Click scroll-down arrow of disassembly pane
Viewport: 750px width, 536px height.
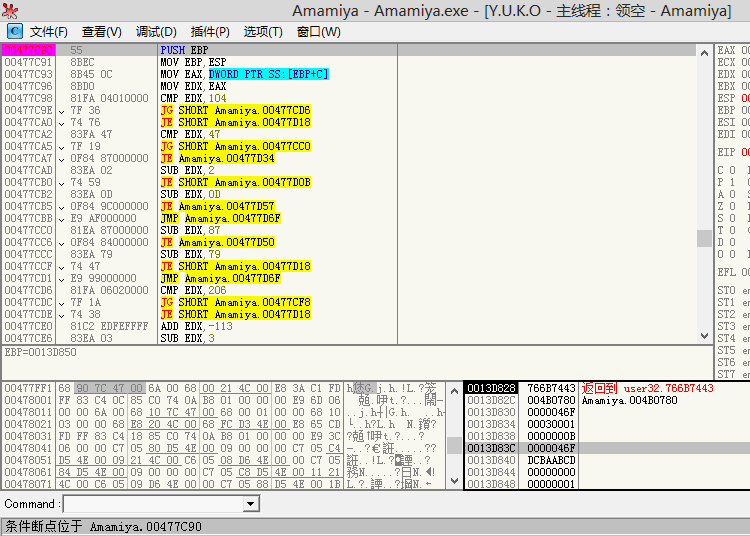click(704, 336)
